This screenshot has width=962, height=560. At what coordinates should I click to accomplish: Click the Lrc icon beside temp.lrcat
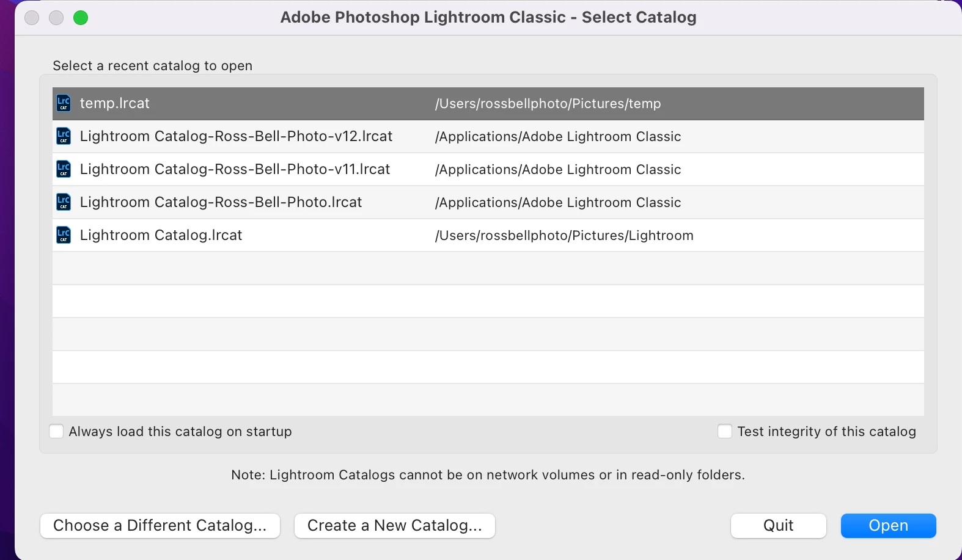[x=64, y=103]
